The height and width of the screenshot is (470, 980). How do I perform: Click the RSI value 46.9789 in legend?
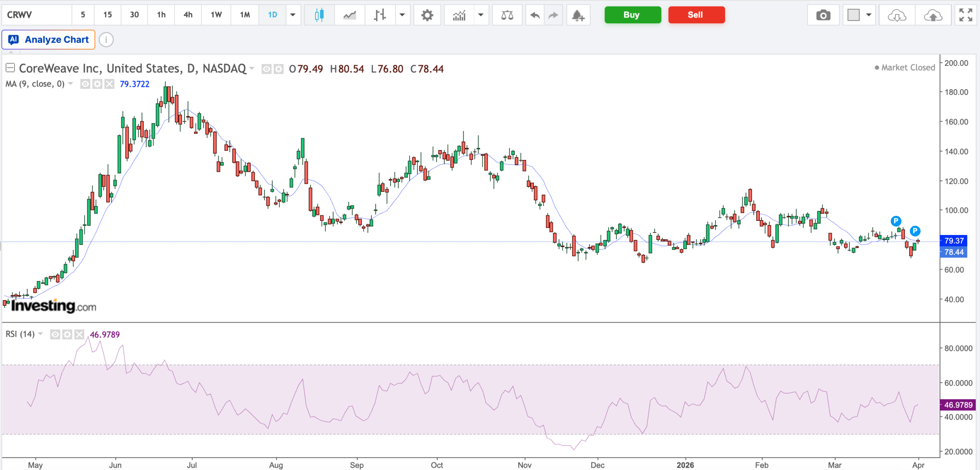tap(105, 335)
